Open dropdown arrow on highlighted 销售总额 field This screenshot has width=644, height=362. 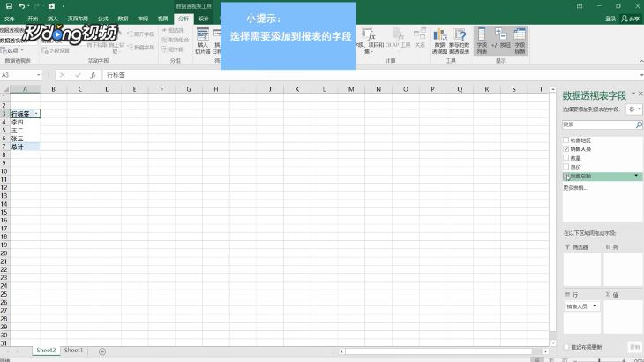(636, 176)
